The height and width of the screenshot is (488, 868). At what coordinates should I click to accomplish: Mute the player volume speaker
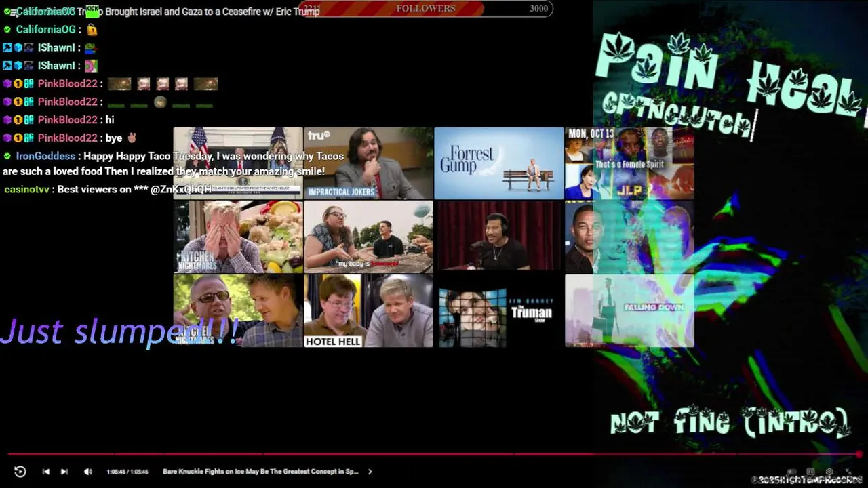[88, 472]
